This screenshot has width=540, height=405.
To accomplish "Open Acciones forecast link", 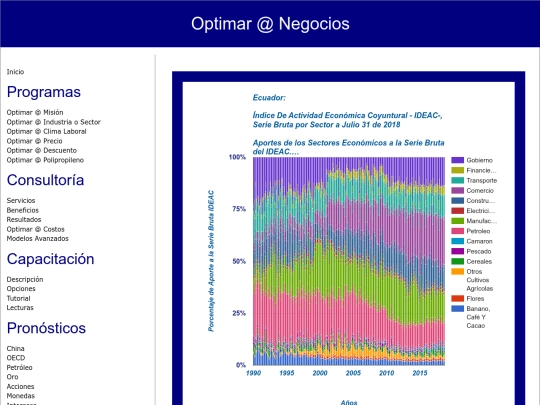I will pyautogui.click(x=20, y=386).
